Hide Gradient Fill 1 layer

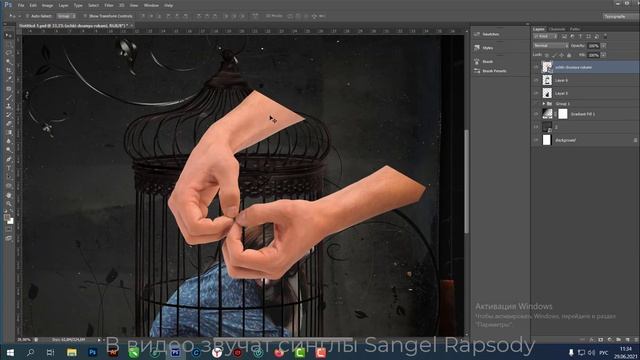click(x=536, y=114)
